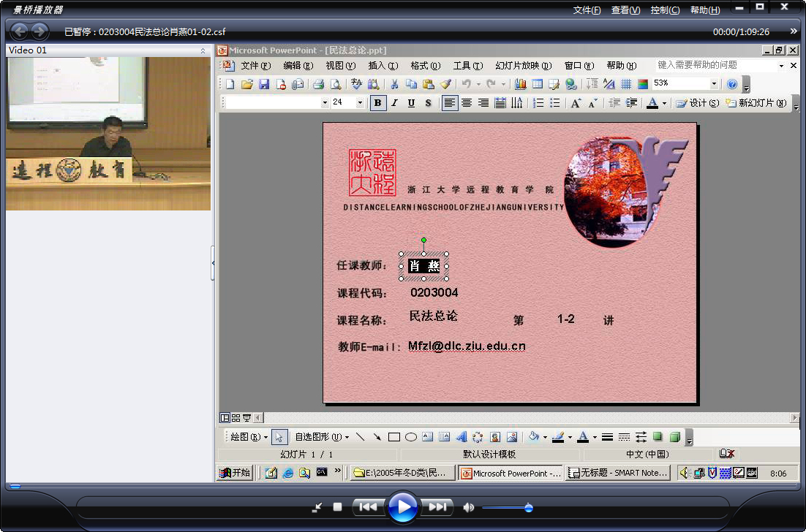Viewport: 806px width, 532px height.
Task: Select the Oval drawing tool
Action: point(411,437)
